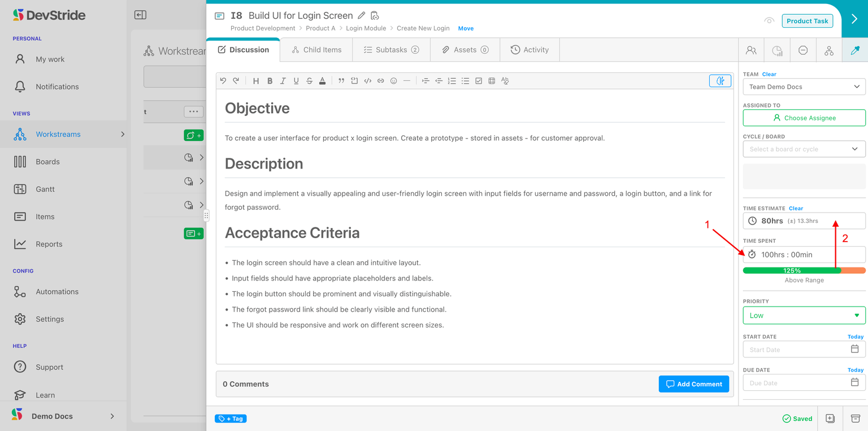Image resolution: width=868 pixels, height=431 pixels.
Task: Click the archive box icon at bottom right
Action: (x=855, y=419)
